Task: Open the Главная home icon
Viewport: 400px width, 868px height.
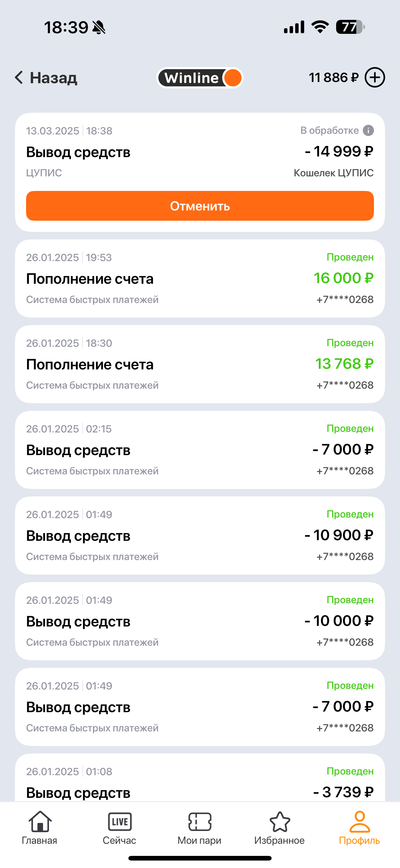Action: pos(40,821)
